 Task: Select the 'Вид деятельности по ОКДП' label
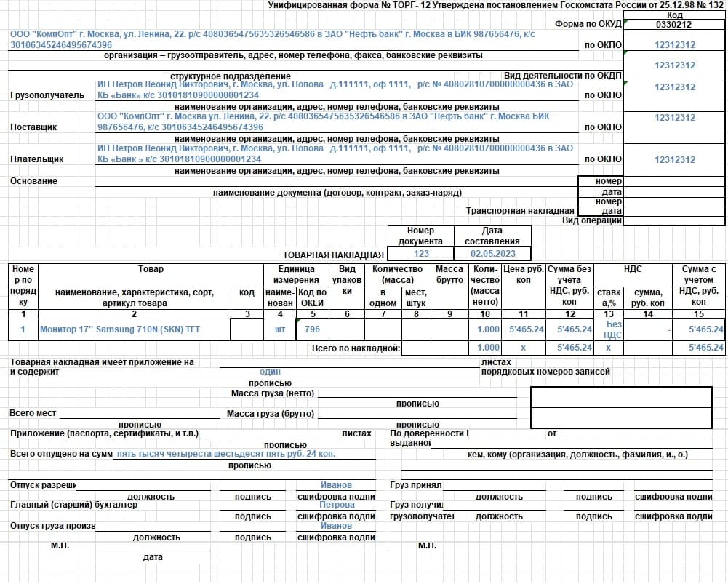pos(562,75)
